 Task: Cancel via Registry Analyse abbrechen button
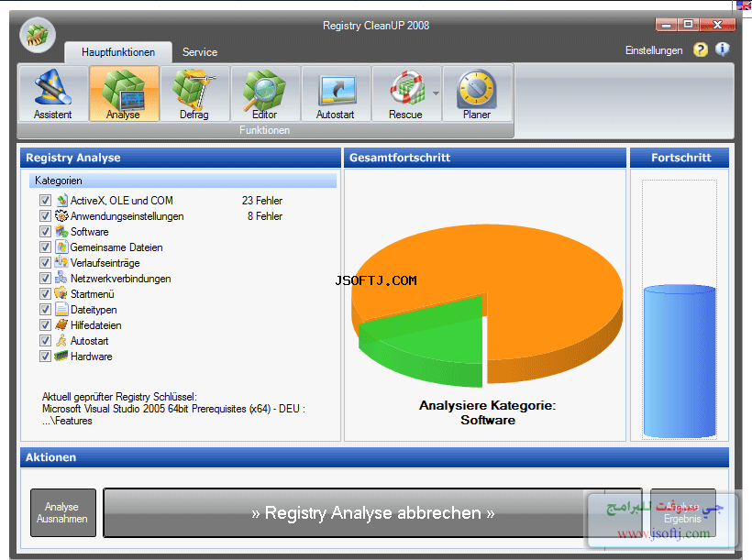(x=372, y=512)
